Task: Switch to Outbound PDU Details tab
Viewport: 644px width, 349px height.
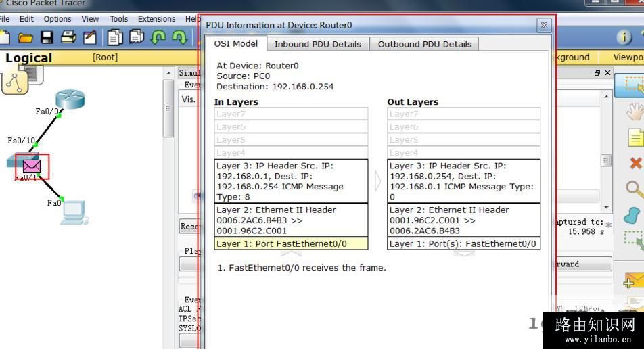Action: [x=425, y=44]
